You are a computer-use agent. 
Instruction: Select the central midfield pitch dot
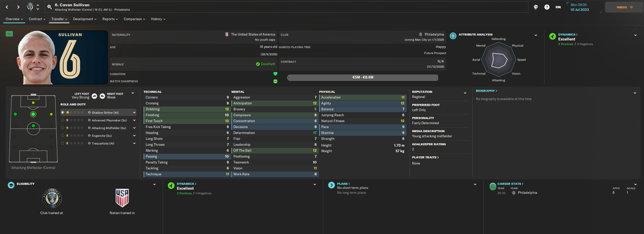pos(33,126)
